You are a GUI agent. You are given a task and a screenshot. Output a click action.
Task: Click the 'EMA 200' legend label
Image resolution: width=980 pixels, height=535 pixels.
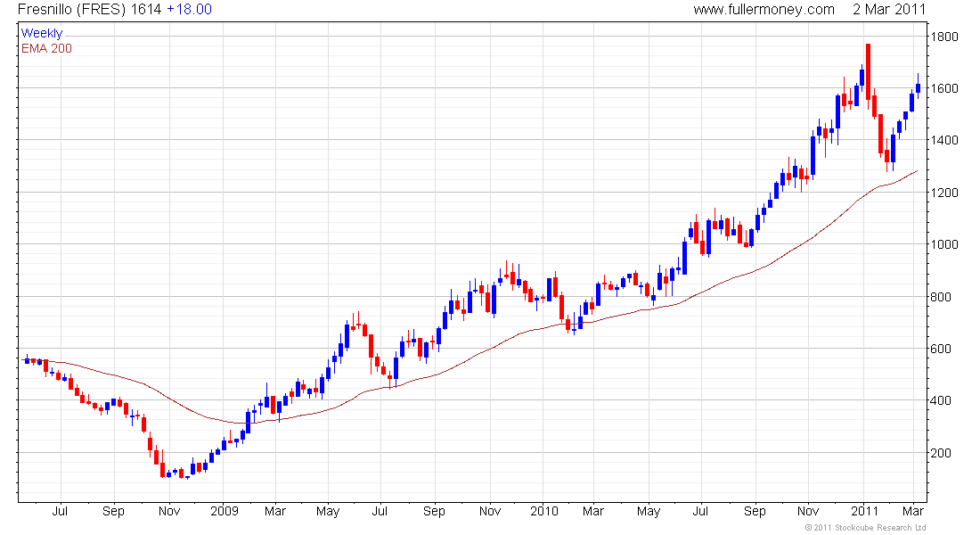tap(46, 48)
